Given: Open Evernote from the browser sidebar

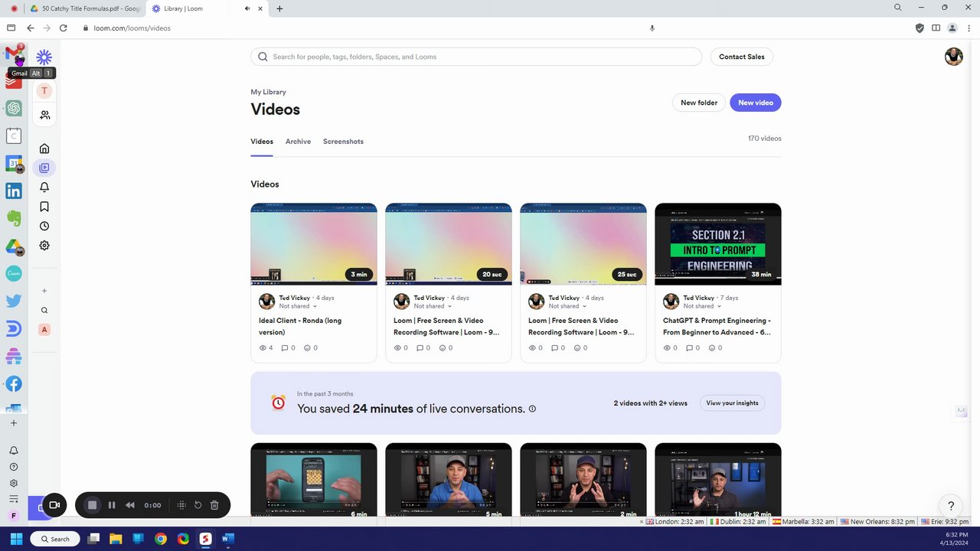Looking at the screenshot, I should tap(14, 218).
